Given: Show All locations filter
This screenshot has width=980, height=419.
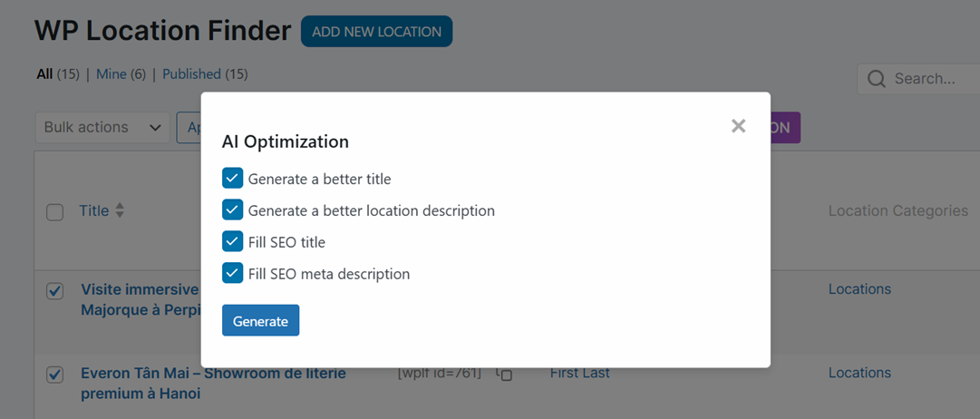Looking at the screenshot, I should 44,74.
